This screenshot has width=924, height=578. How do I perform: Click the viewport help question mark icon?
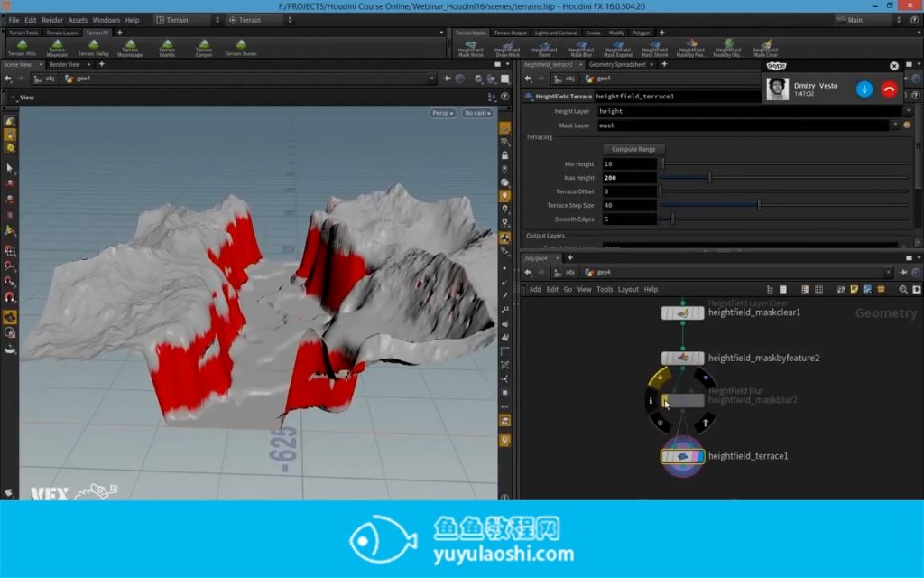[505, 97]
